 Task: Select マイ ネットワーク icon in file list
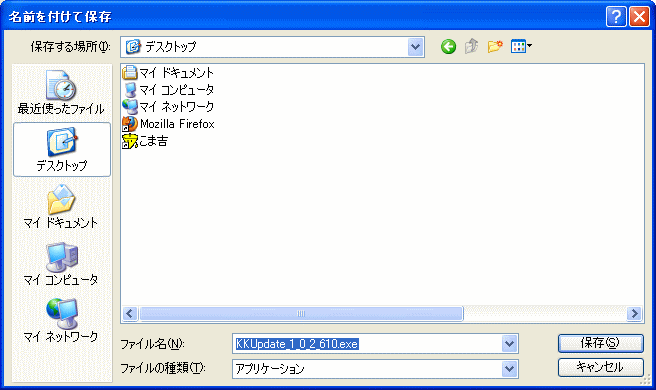tap(130, 107)
